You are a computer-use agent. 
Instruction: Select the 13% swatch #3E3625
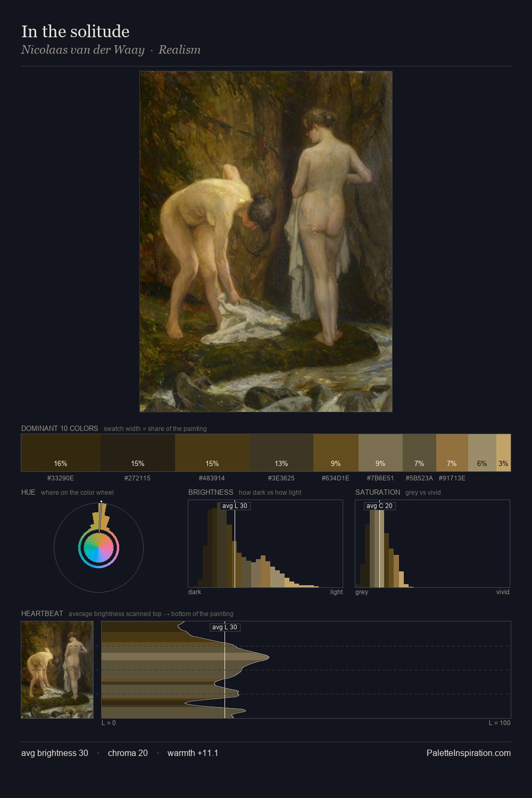tap(281, 453)
